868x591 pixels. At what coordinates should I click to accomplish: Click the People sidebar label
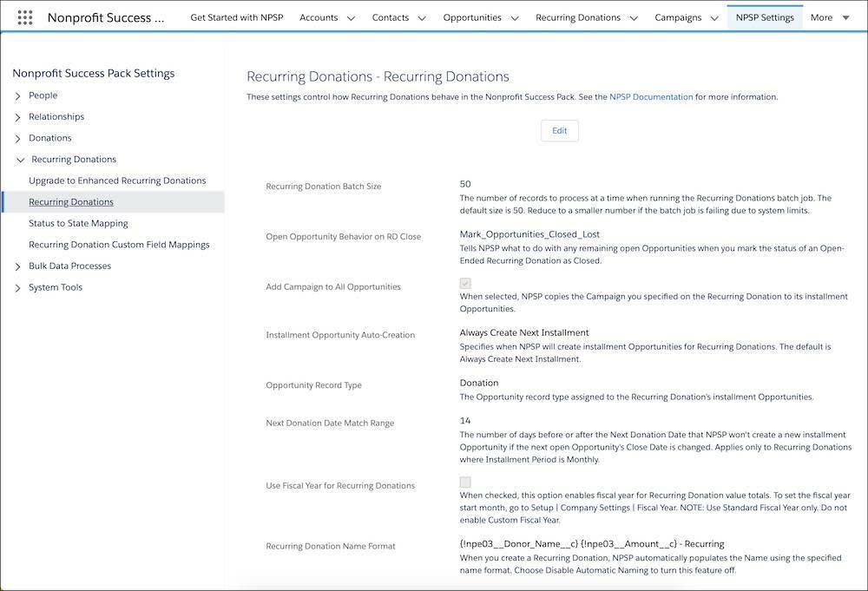43,95
